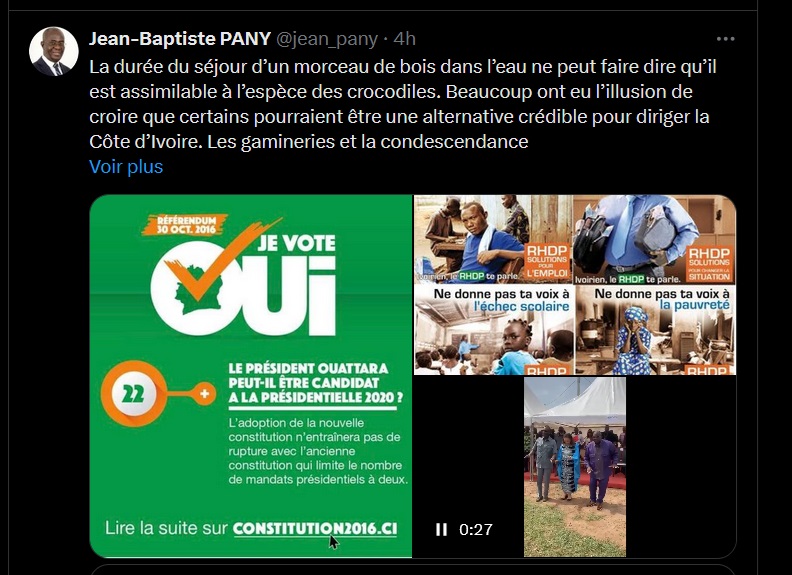The image size is (792, 575).
Task: Open Jean-Baptiste PANY's profile avatar
Action: [54, 52]
